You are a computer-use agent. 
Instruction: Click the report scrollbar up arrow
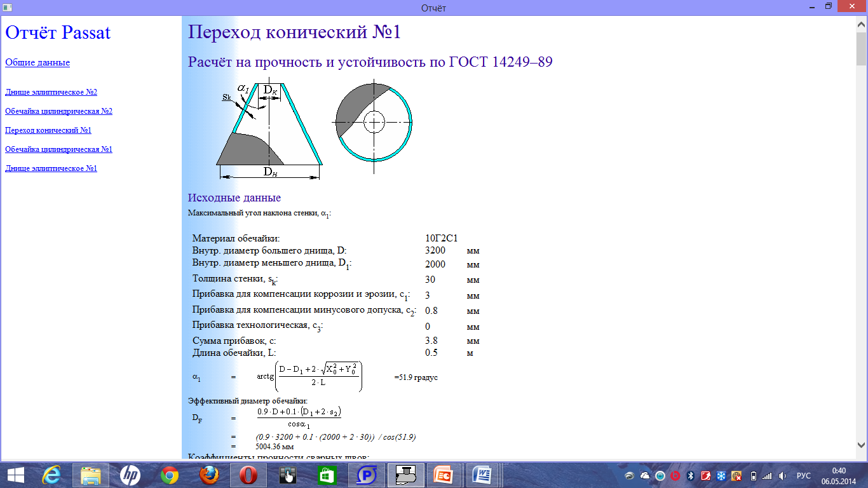click(861, 24)
